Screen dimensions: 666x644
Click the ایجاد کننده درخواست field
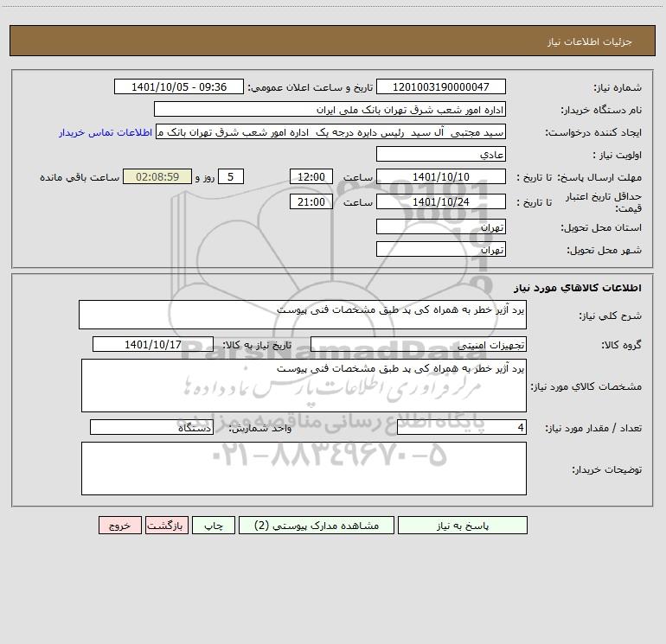point(331,131)
